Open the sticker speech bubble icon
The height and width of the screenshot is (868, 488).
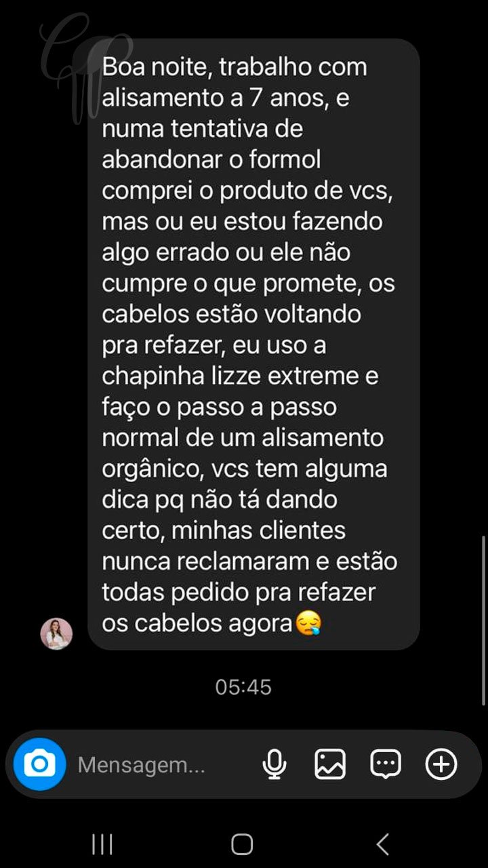[386, 765]
